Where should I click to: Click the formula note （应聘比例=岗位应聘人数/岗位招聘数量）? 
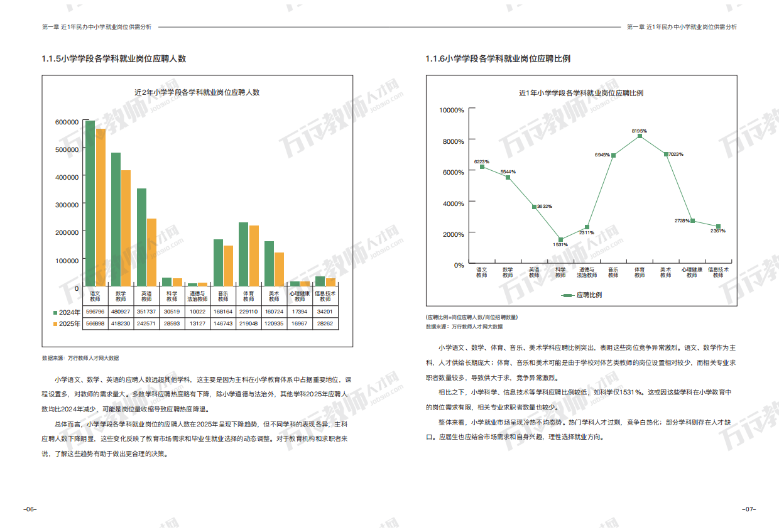pyautogui.click(x=472, y=318)
